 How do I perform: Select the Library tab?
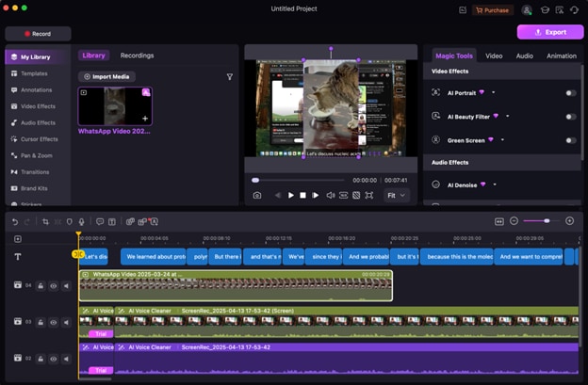[93, 56]
